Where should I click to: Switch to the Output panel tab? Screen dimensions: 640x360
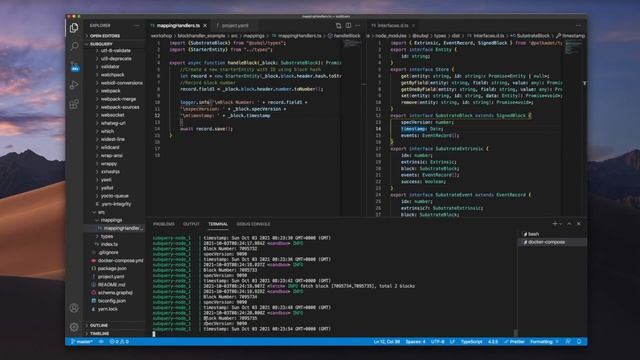tap(191, 224)
